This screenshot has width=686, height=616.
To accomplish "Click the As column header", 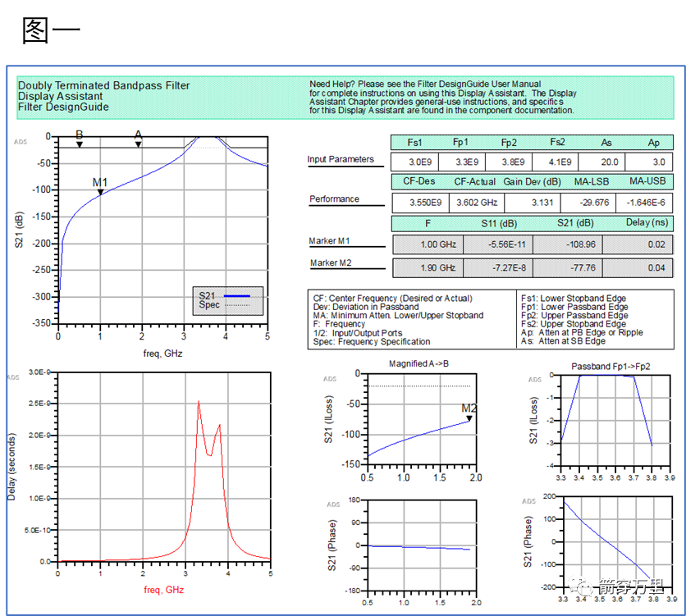I will point(606,143).
